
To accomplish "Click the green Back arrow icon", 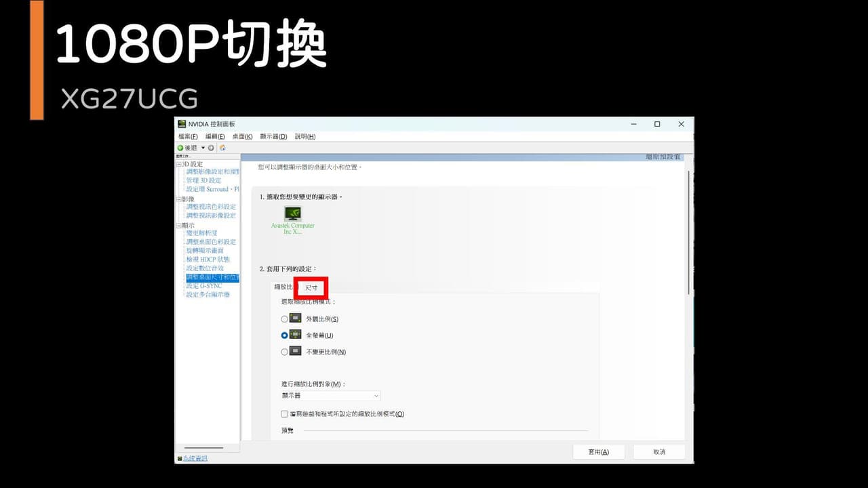I will pos(181,148).
